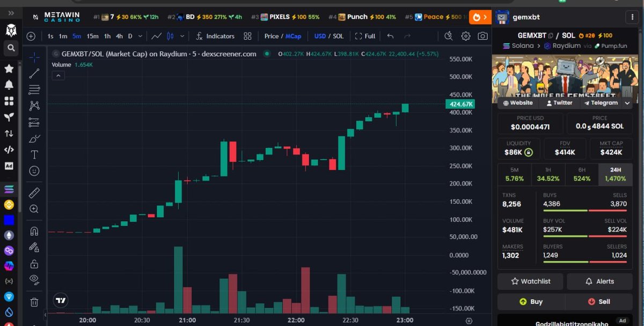
Task: Select line chart style icon
Action: point(157,36)
